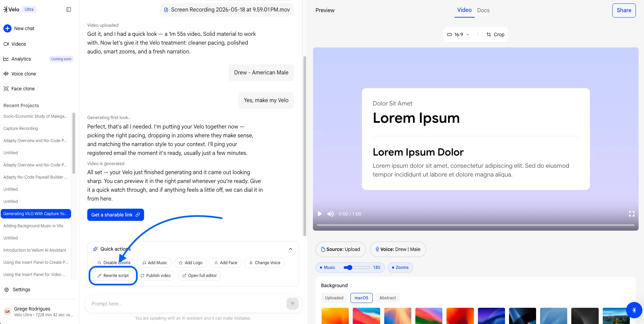Play the preview video
Screen dimensions: 644x324
click(x=320, y=214)
